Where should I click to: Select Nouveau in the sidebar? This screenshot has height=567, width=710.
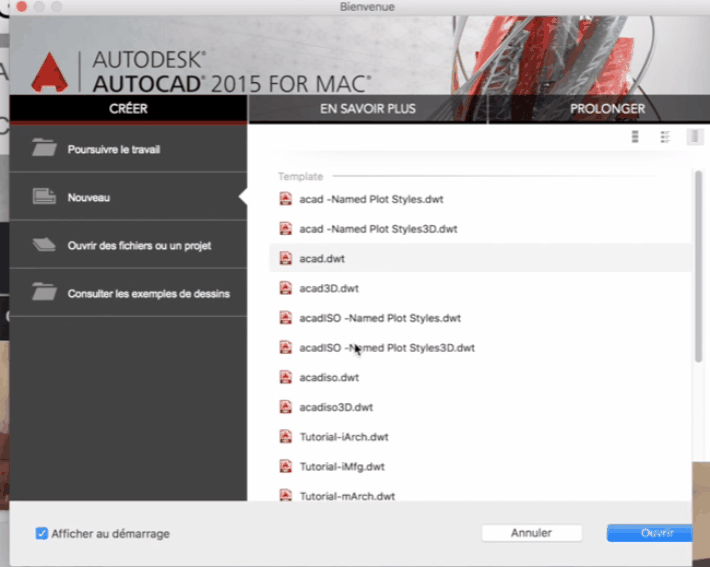click(x=128, y=197)
